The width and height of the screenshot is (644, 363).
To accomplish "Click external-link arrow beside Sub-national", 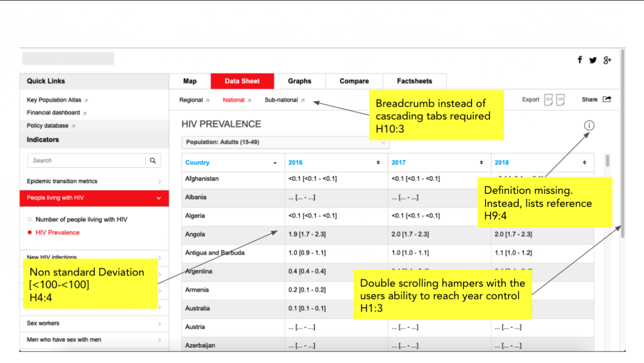I will click(303, 100).
